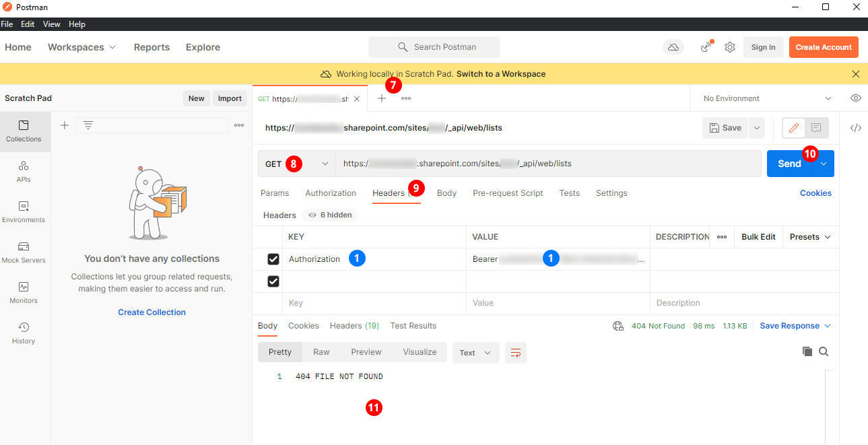868x445 pixels.
Task: Click the Create Collection link
Action: pos(152,312)
